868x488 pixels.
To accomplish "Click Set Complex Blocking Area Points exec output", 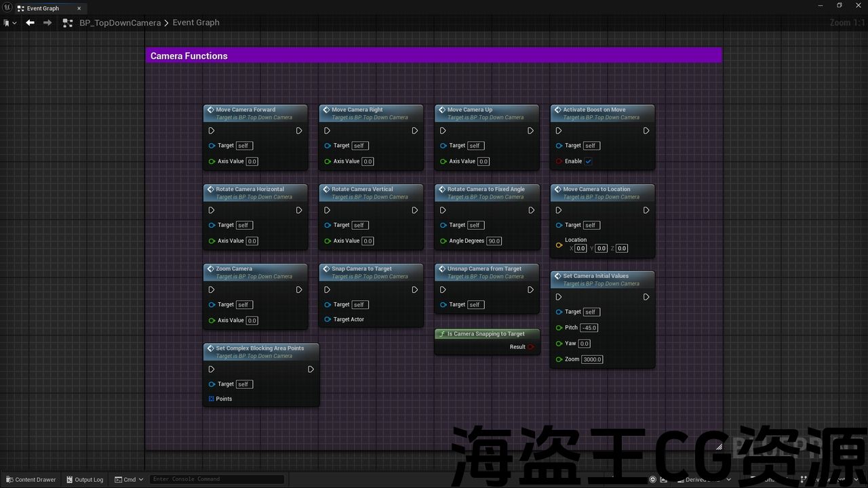I will pos(311,369).
